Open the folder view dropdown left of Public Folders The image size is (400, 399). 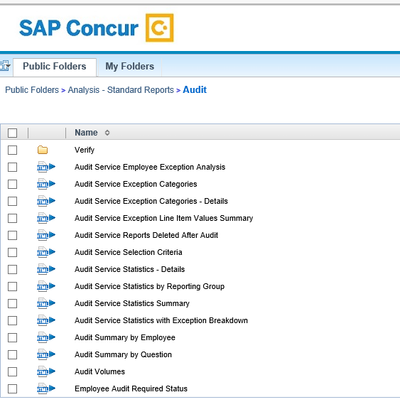tap(5, 66)
